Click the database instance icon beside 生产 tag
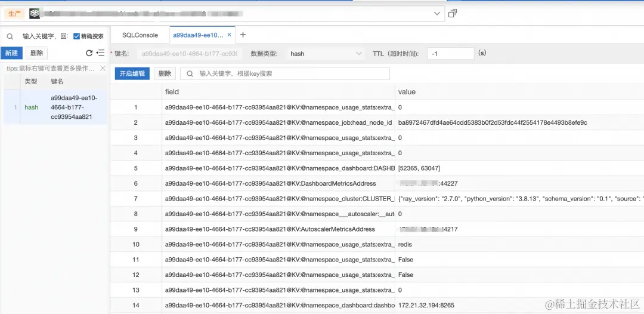 pos(35,14)
